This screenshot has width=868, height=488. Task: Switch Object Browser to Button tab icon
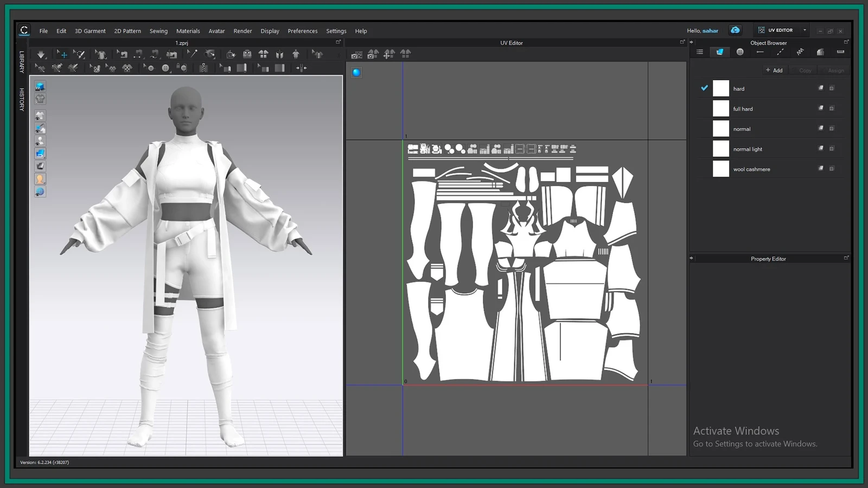[x=740, y=52]
